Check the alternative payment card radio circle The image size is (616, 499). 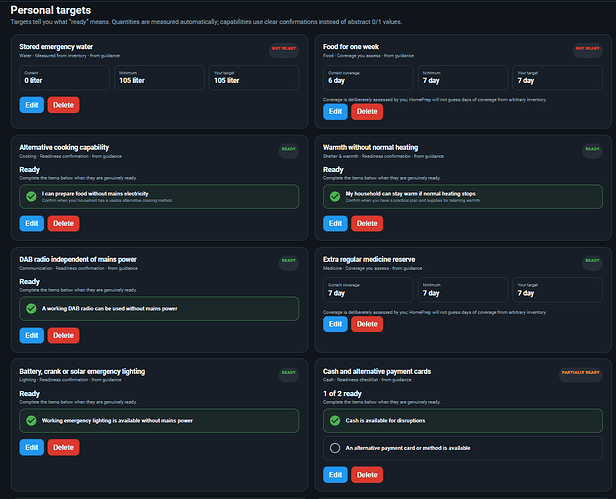pos(335,448)
